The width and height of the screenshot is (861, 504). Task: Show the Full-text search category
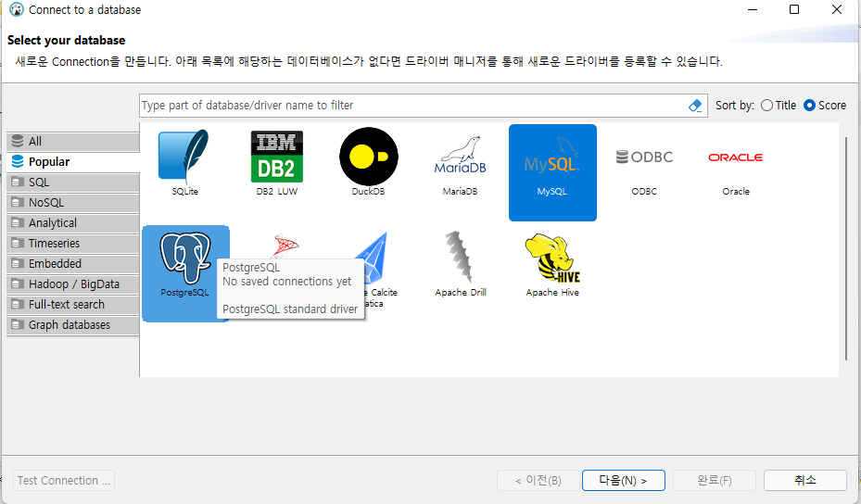[x=73, y=304]
